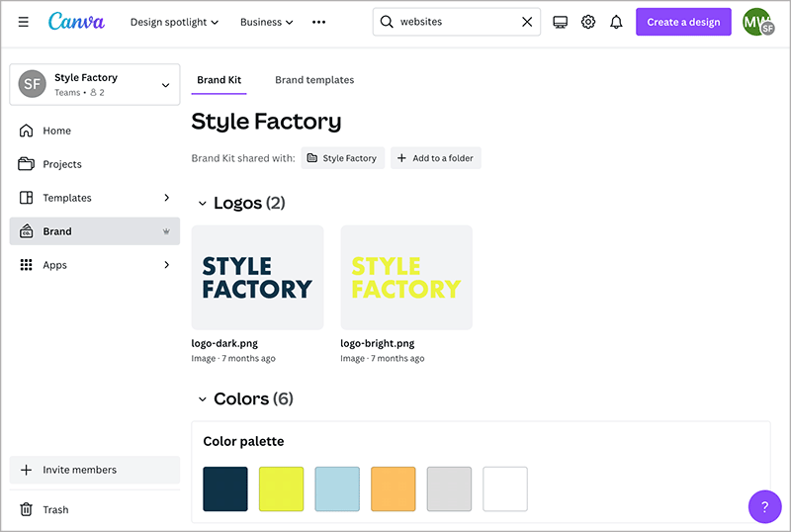This screenshot has width=791, height=532.
Task: Select the yellow color swatch
Action: pos(282,488)
